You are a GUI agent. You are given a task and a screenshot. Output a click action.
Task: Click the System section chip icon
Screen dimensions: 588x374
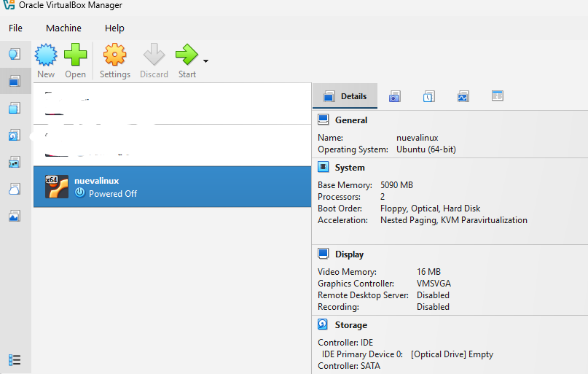(x=324, y=167)
